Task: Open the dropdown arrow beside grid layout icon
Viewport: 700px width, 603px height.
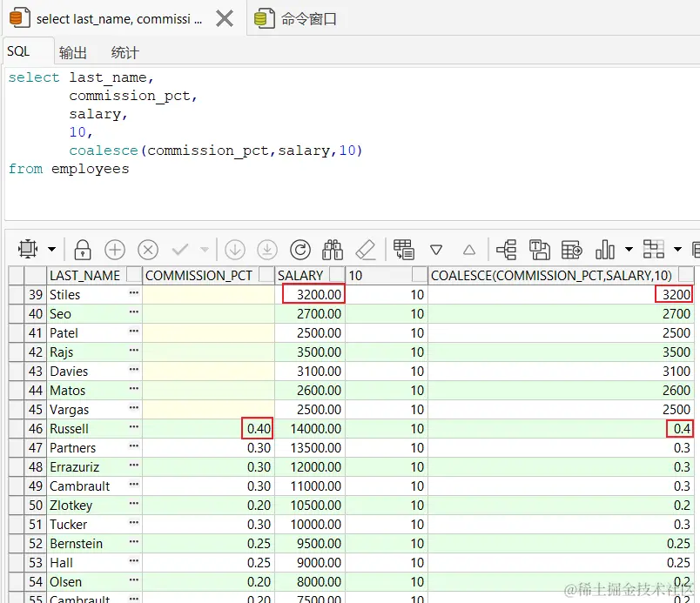Action: pyautogui.click(x=677, y=249)
